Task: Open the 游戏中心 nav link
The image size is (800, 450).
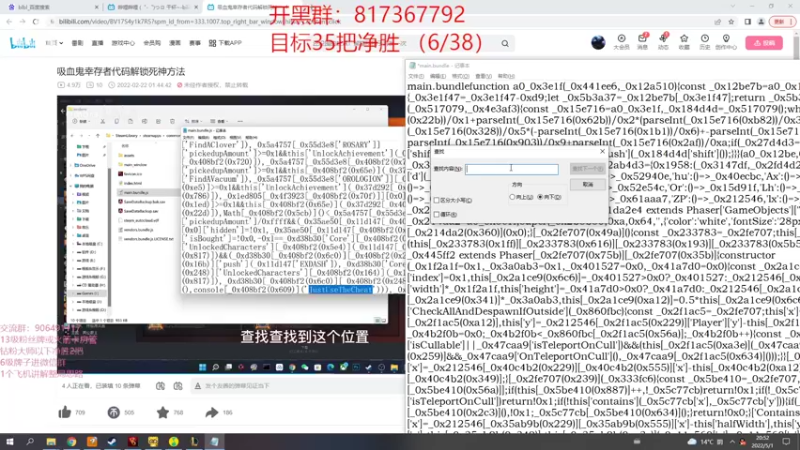Action: 123,43
